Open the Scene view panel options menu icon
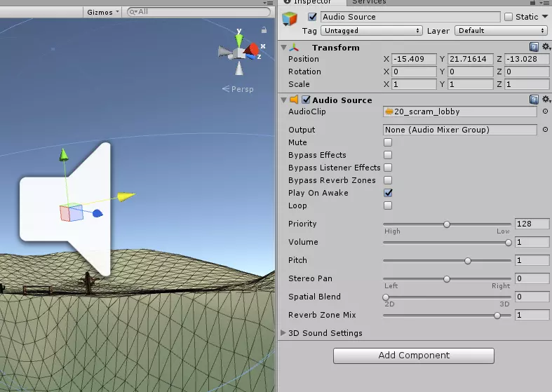Screen dimensions: 552x392 [x=268, y=3]
